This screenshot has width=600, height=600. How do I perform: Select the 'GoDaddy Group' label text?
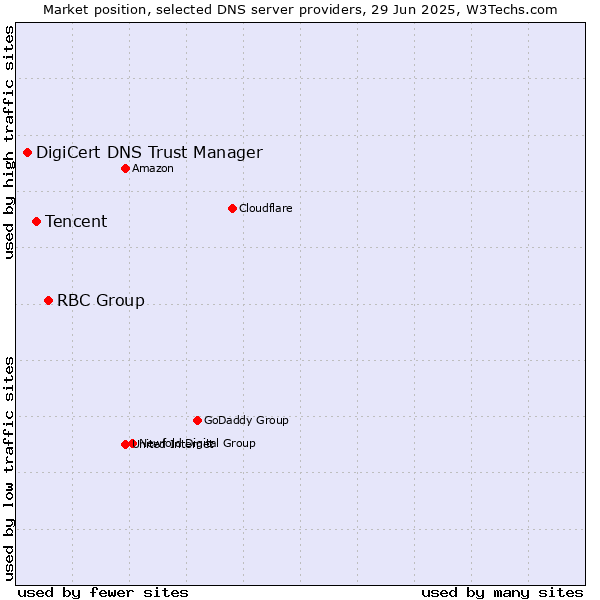pyautogui.click(x=246, y=420)
